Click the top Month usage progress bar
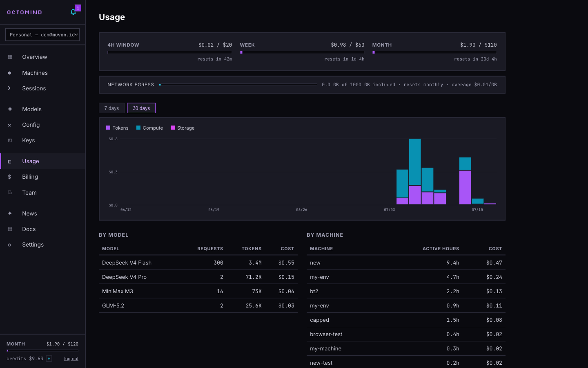 [x=434, y=52]
